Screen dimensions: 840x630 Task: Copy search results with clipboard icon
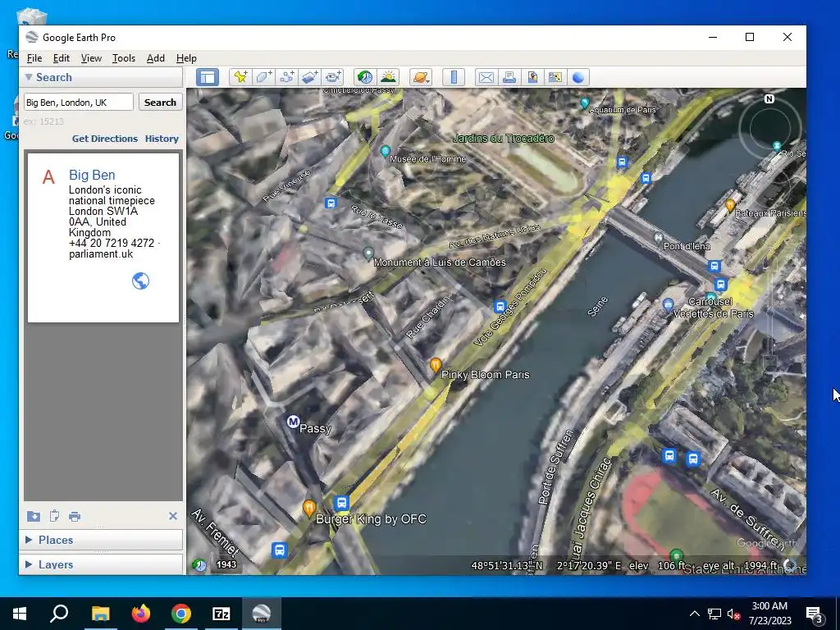coord(54,516)
